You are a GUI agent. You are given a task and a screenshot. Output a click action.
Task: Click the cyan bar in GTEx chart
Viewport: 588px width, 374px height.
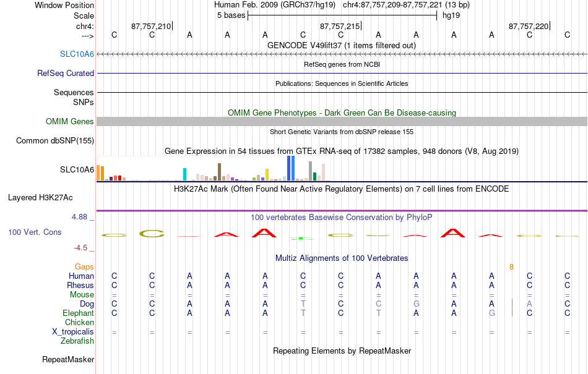pos(184,174)
